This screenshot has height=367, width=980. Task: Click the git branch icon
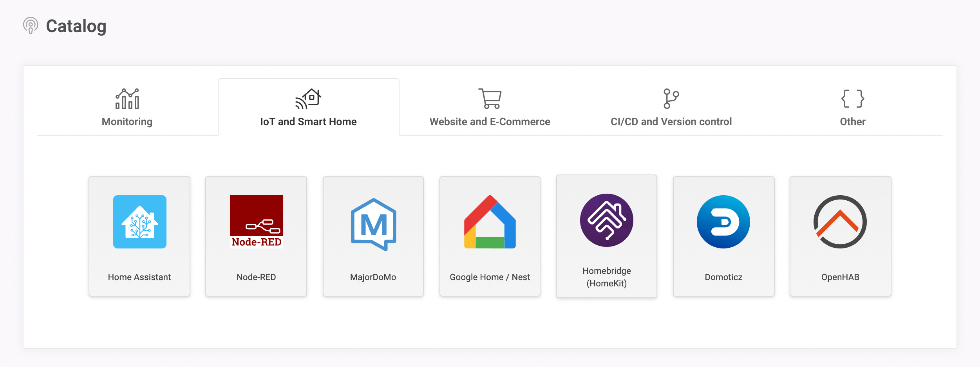[x=671, y=99]
